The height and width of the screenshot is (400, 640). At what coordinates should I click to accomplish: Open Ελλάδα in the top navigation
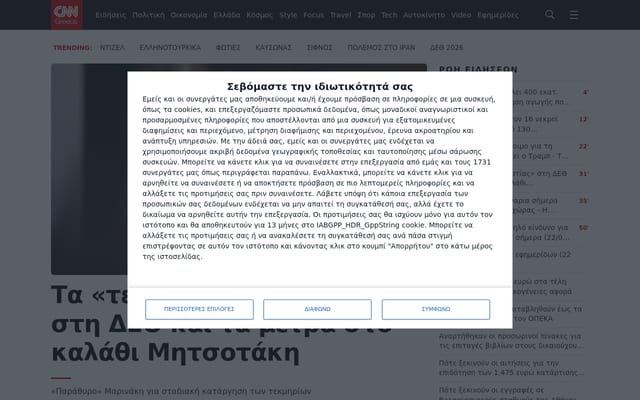pyautogui.click(x=227, y=15)
